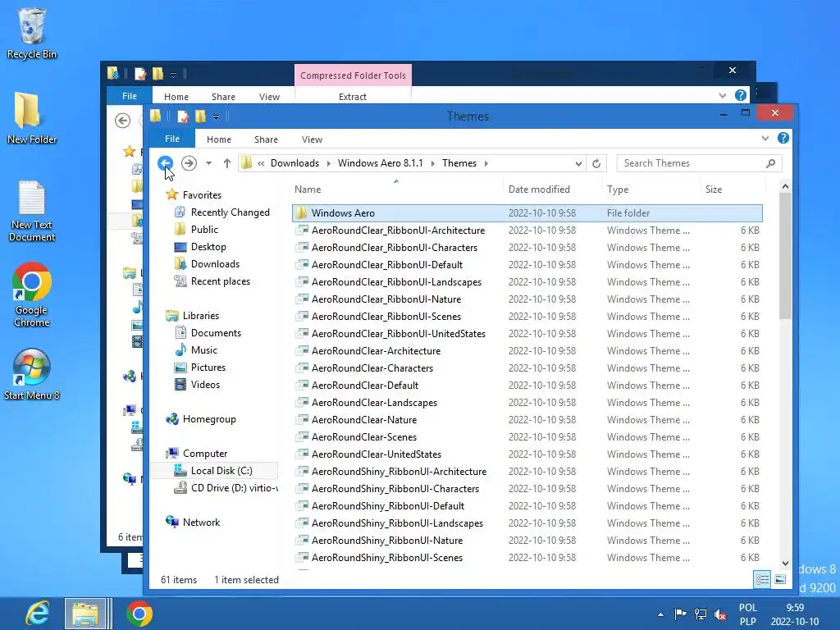Click Compressed Folder Tools tab in background window
The height and width of the screenshot is (630, 840).
(x=353, y=75)
